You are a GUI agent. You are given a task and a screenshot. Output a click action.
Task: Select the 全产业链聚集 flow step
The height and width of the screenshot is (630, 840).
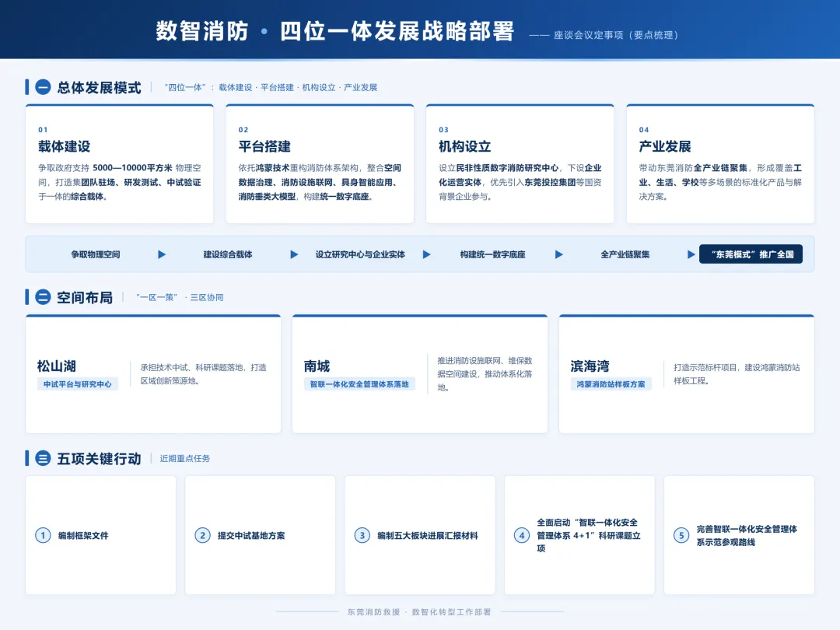[x=625, y=254]
